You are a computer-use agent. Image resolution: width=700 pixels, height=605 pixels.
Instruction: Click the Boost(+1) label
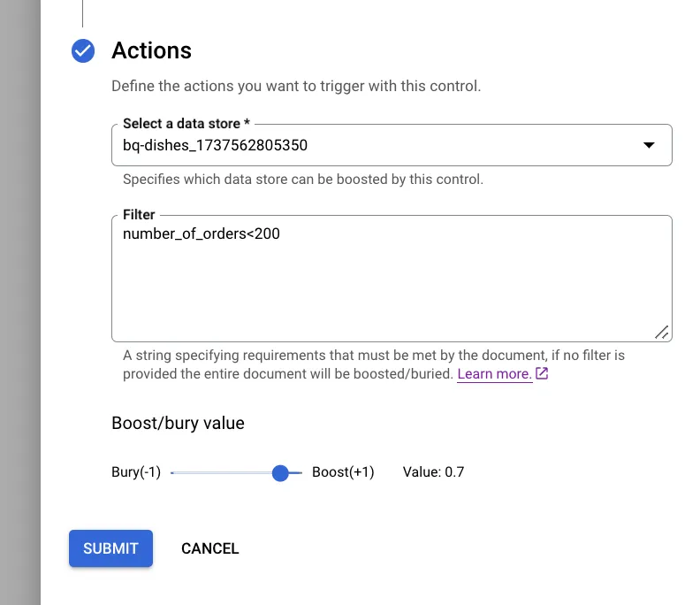(343, 472)
